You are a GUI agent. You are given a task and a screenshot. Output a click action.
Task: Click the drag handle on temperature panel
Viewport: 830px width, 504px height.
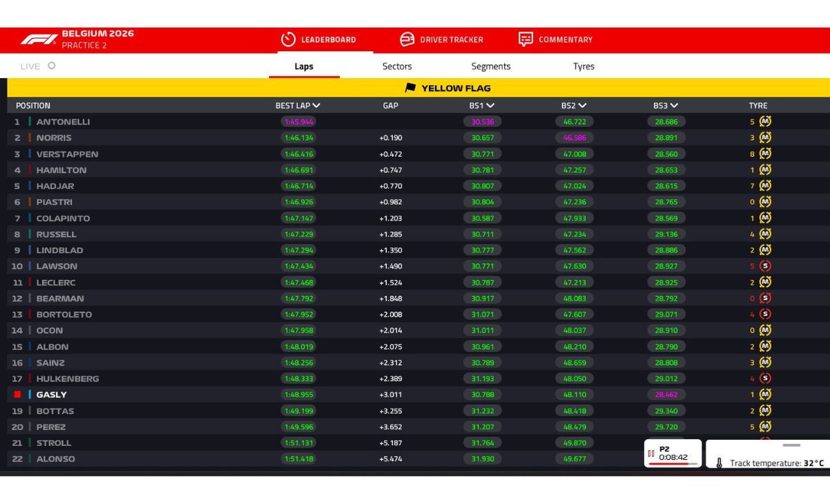click(x=791, y=445)
